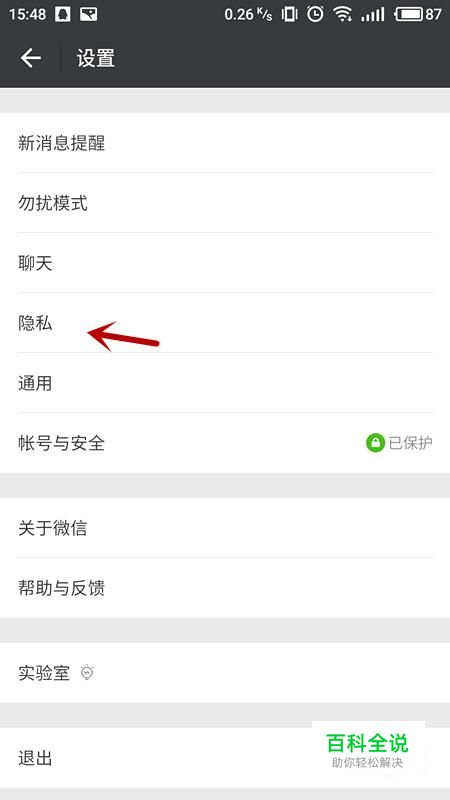Open 勿扰模式 settings

(225, 203)
